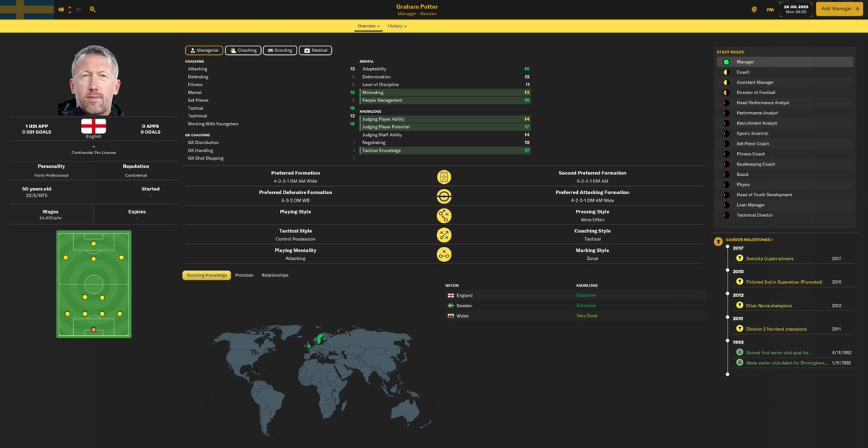
Task: Open the Career Milestones link
Action: pos(749,239)
